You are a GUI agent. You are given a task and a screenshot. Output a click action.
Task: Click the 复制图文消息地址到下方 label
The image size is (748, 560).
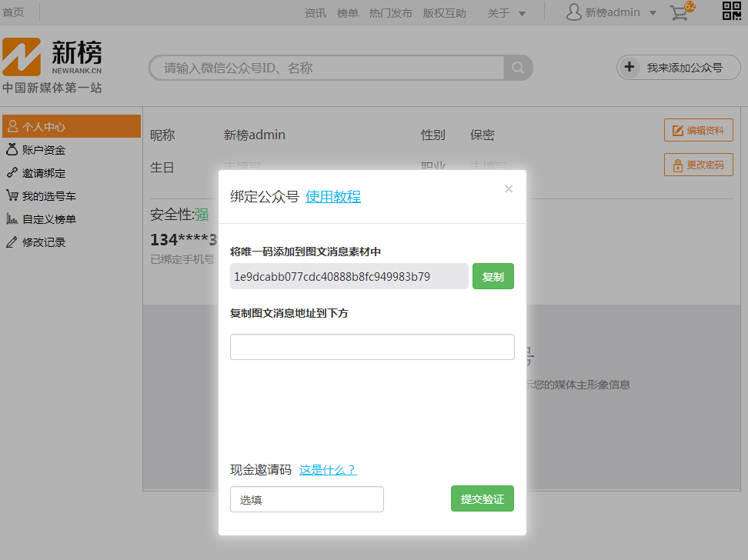289,313
